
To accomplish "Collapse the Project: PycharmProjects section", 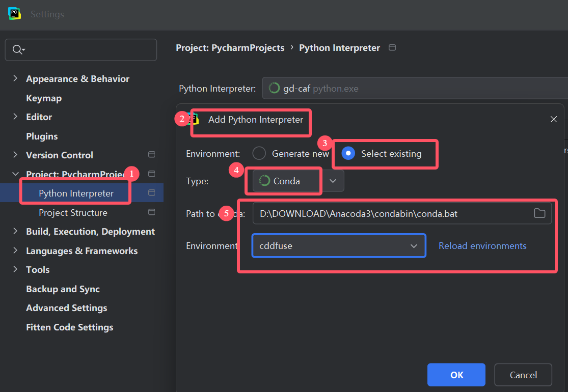I will (15, 174).
